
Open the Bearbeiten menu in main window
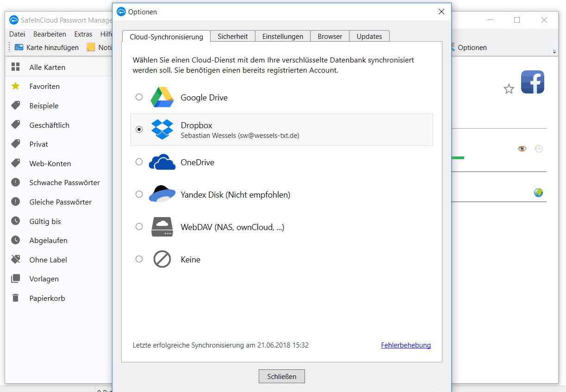click(50, 34)
